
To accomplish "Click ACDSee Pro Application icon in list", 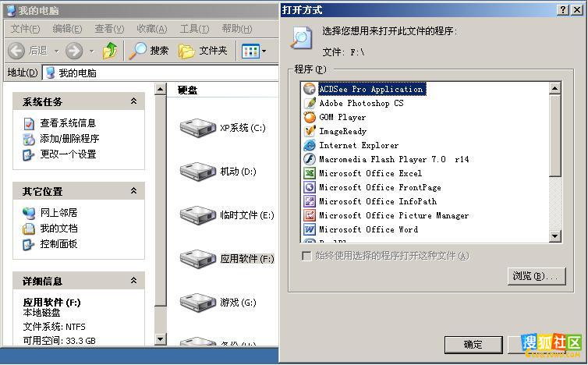I will [x=310, y=89].
